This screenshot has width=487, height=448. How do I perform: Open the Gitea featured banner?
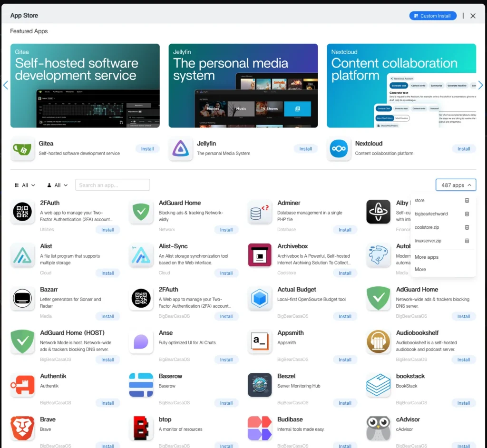pyautogui.click(x=85, y=86)
